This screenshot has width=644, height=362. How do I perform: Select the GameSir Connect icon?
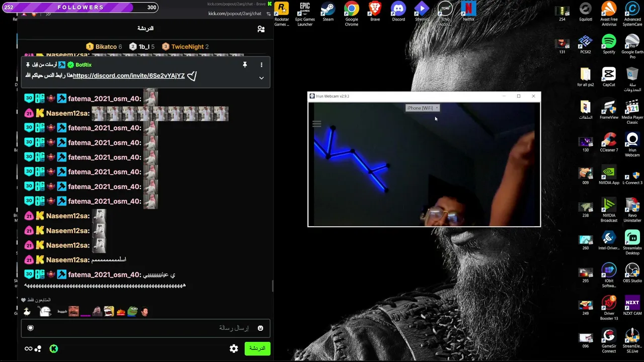[609, 341]
